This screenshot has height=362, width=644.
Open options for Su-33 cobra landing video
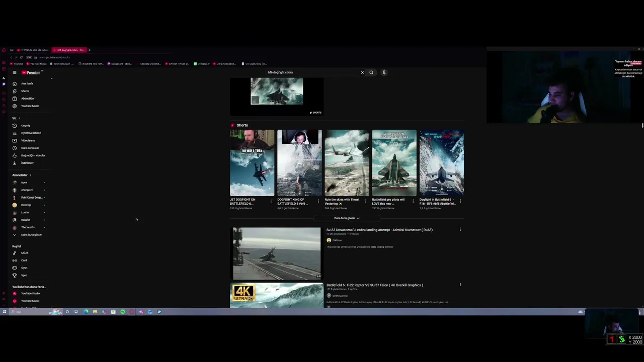460,229
